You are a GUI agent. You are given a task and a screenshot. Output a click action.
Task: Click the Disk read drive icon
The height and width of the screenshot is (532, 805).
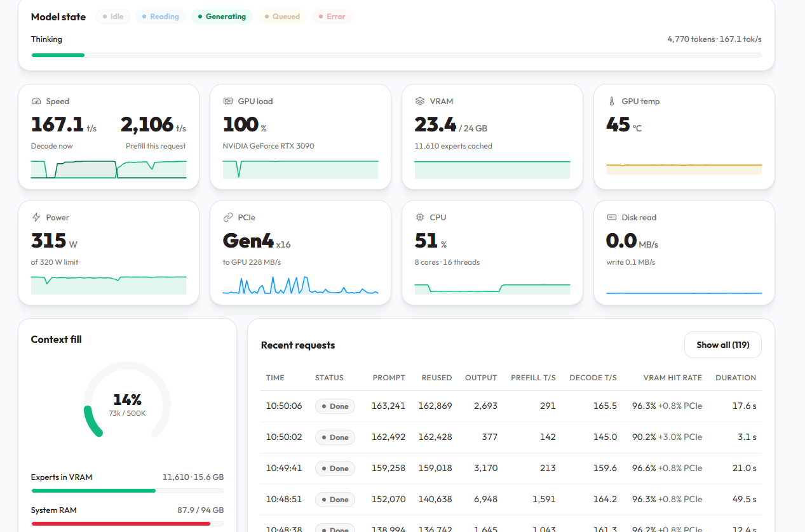tap(612, 218)
